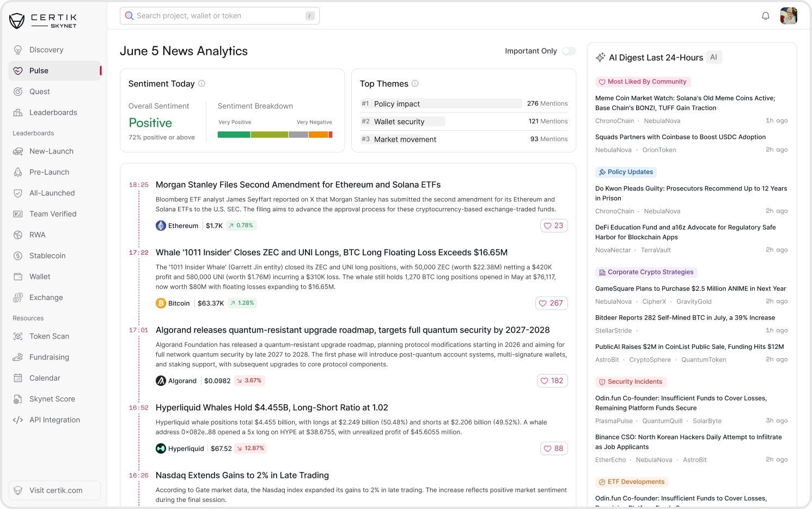Open the Stablecoin leaderboard

tap(54, 256)
